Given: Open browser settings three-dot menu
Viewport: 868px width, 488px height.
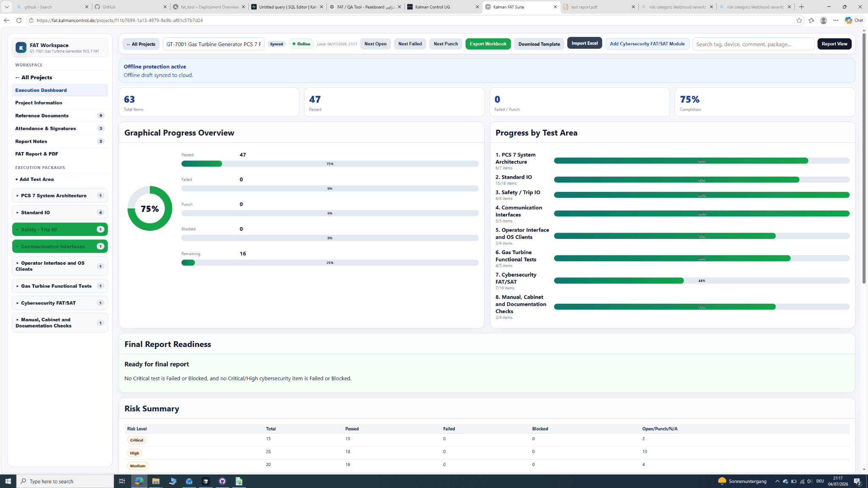Looking at the screenshot, I should (x=835, y=20).
